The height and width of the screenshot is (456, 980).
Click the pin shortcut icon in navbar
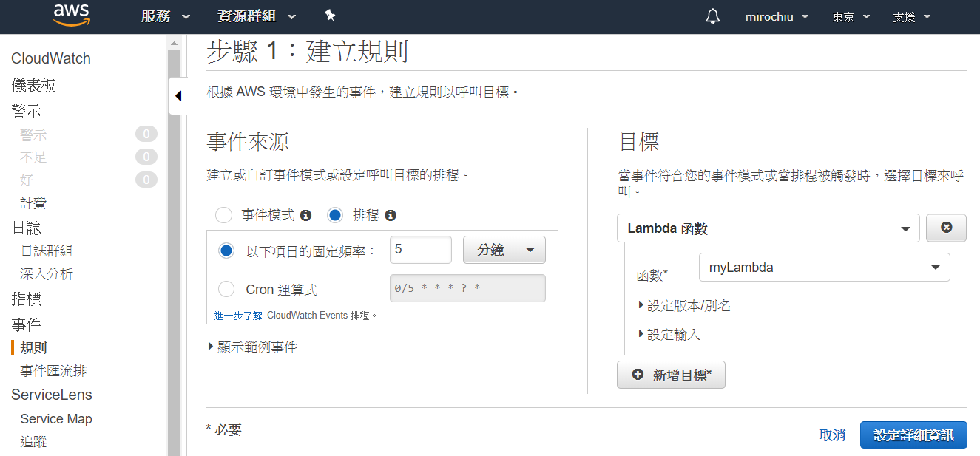coord(330,16)
